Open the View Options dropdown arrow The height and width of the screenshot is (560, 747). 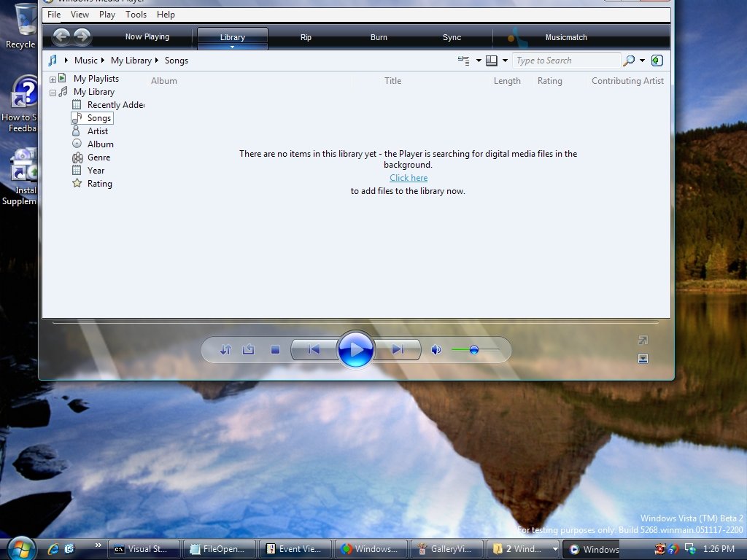click(x=479, y=61)
